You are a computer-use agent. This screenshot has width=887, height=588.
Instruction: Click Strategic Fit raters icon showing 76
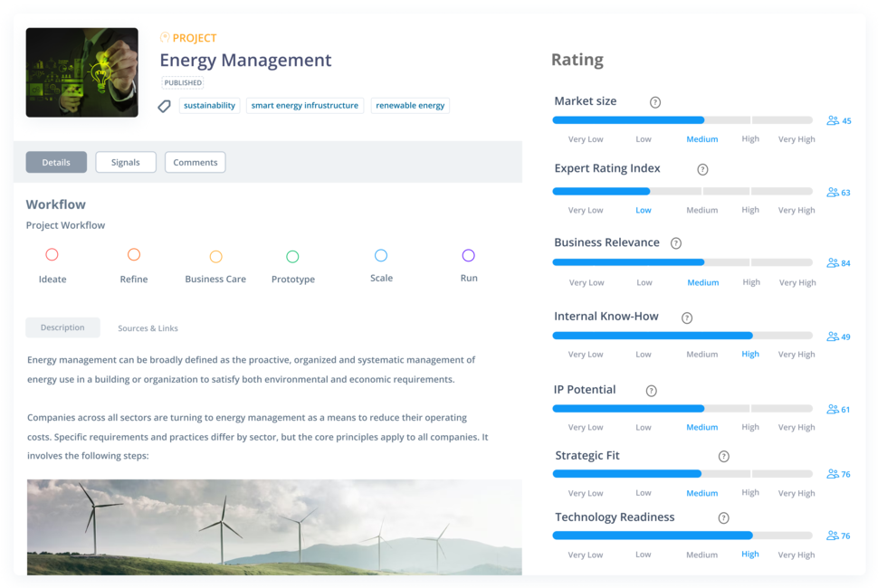coord(833,474)
